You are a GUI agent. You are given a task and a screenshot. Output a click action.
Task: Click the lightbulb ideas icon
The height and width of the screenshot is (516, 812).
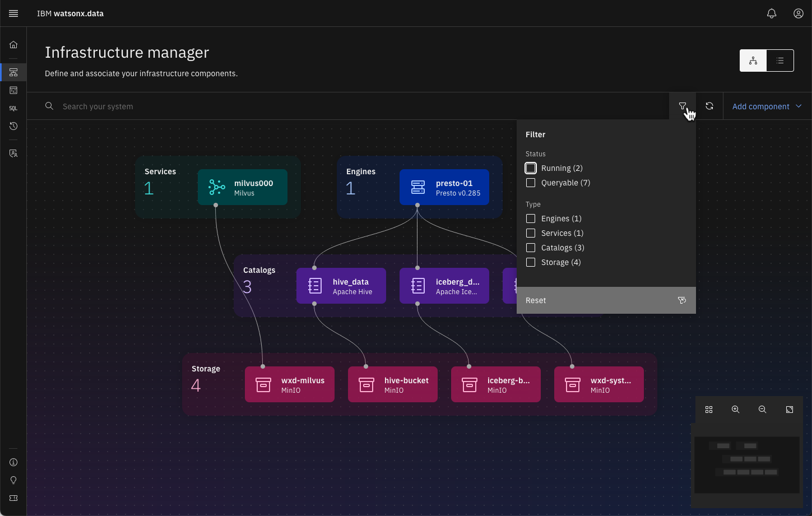[x=13, y=480]
